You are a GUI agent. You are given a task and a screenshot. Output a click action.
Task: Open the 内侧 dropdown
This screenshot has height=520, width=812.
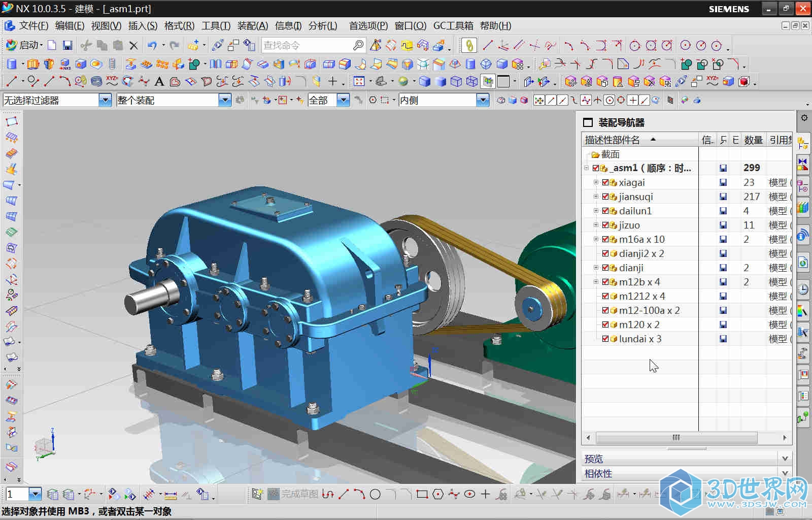pos(483,100)
